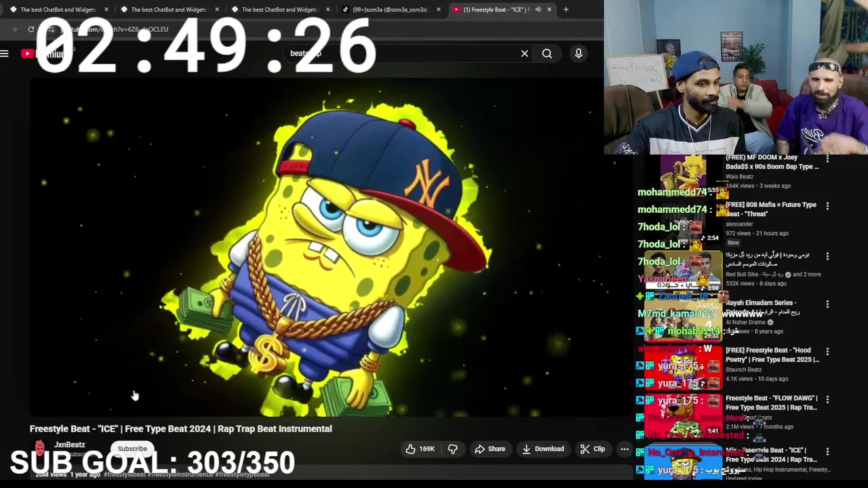This screenshot has height=488, width=868.
Task: Close the Freestyle Beat YouTube tab
Action: click(549, 9)
